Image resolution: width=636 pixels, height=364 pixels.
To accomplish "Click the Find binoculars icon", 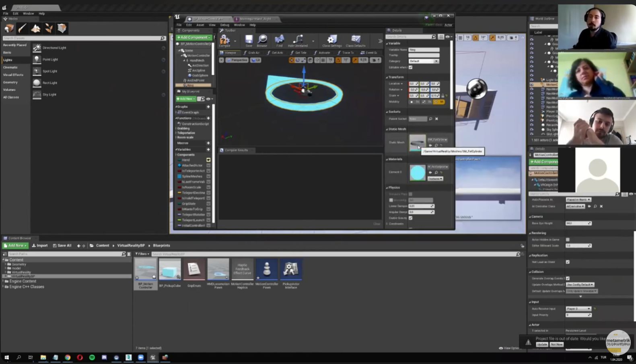I will click(x=279, y=39).
